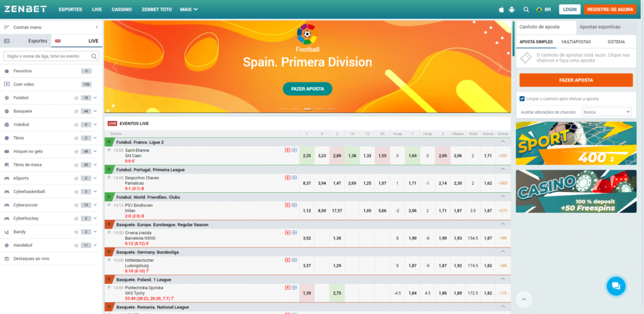Click the search magnifier in top bar
Viewport: 644px width, 314px height.
526,9
